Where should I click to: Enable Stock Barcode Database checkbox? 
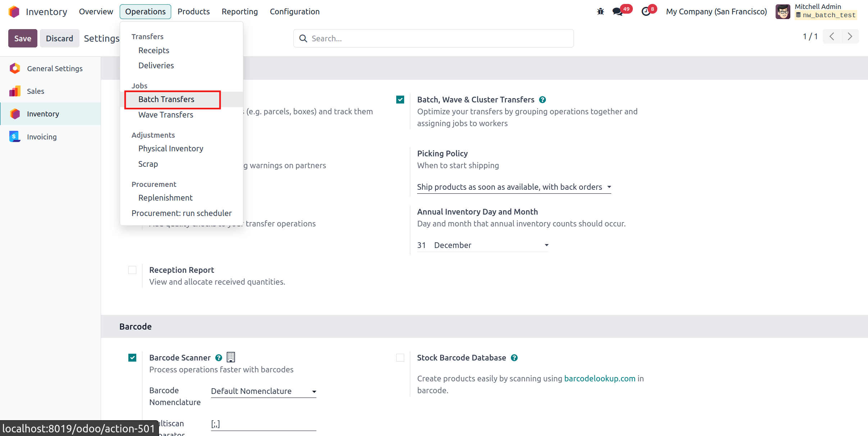(400, 358)
